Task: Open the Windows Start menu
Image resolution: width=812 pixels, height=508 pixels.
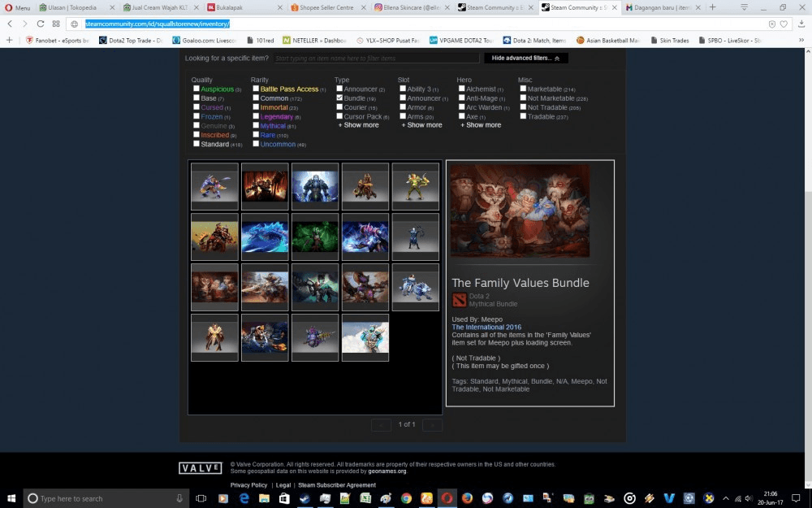Action: pos(11,498)
